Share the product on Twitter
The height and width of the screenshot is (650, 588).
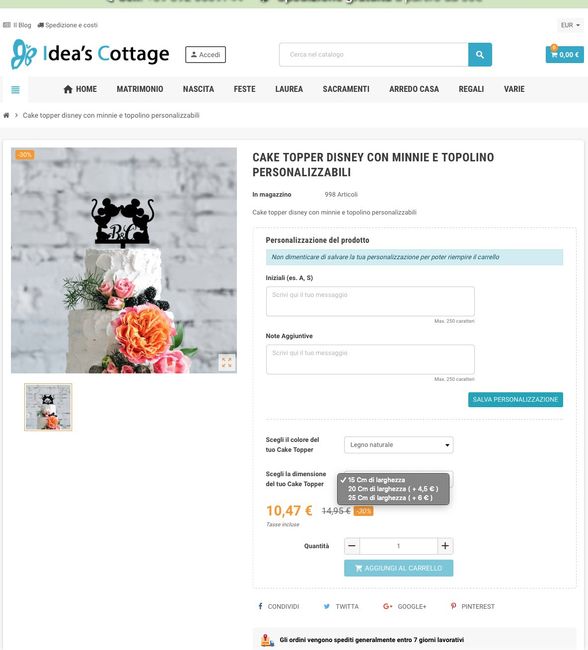(341, 606)
